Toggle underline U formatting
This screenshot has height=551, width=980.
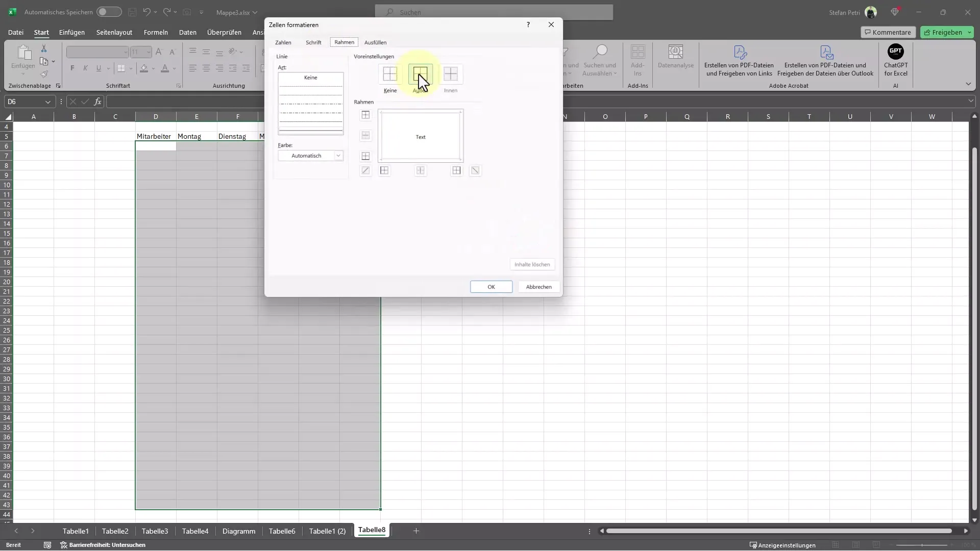(99, 68)
